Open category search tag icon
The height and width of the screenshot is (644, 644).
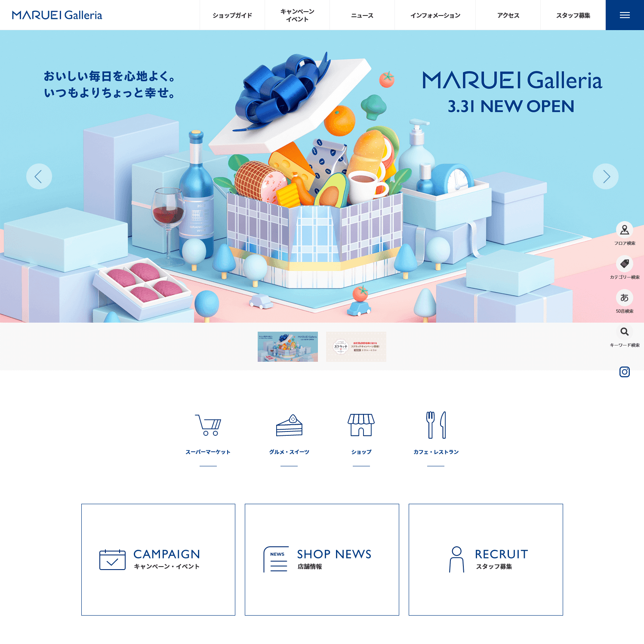(x=625, y=264)
